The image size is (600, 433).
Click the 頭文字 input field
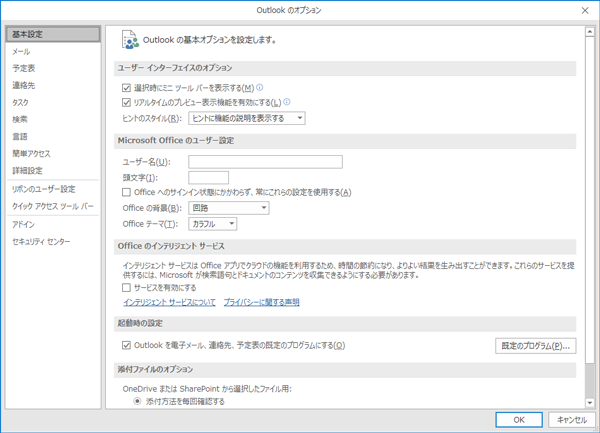pos(209,177)
